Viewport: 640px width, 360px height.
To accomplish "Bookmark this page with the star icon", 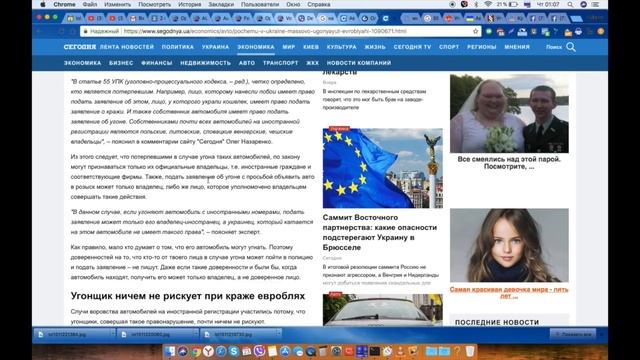I will [475, 31].
